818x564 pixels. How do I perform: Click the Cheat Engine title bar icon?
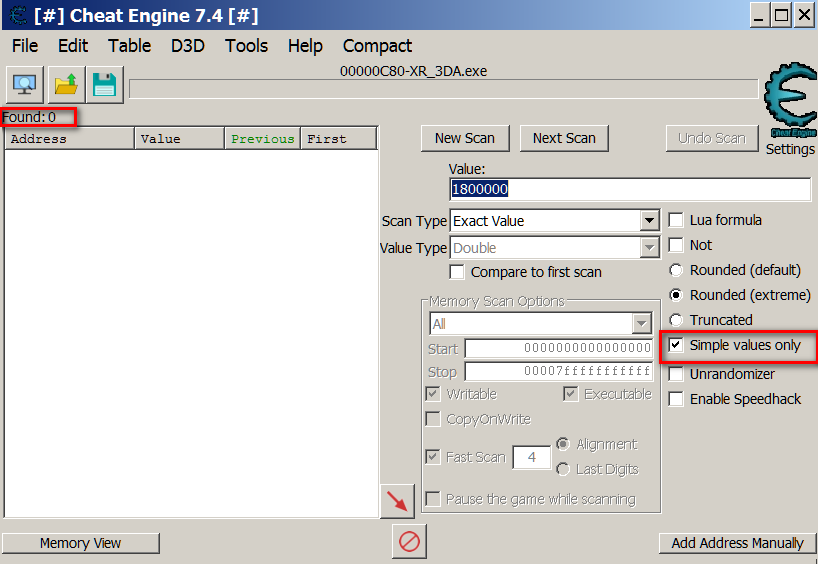(x=18, y=15)
